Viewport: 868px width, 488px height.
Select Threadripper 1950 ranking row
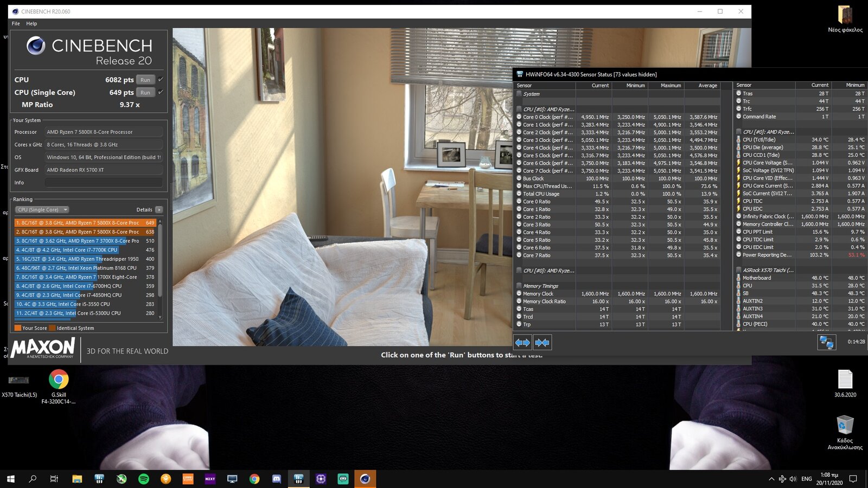[x=85, y=259]
